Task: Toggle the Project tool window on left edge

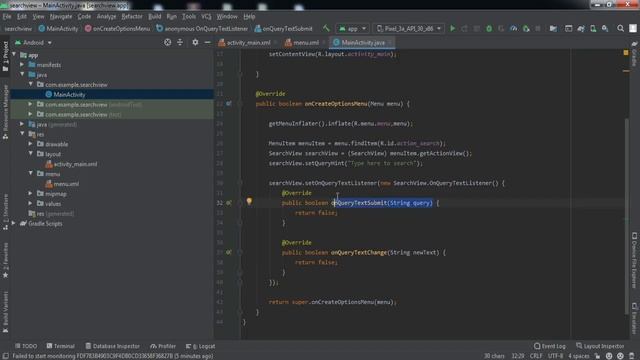Action: [x=5, y=56]
